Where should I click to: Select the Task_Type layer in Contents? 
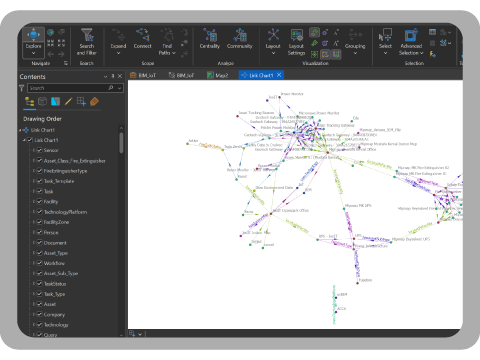point(54,294)
